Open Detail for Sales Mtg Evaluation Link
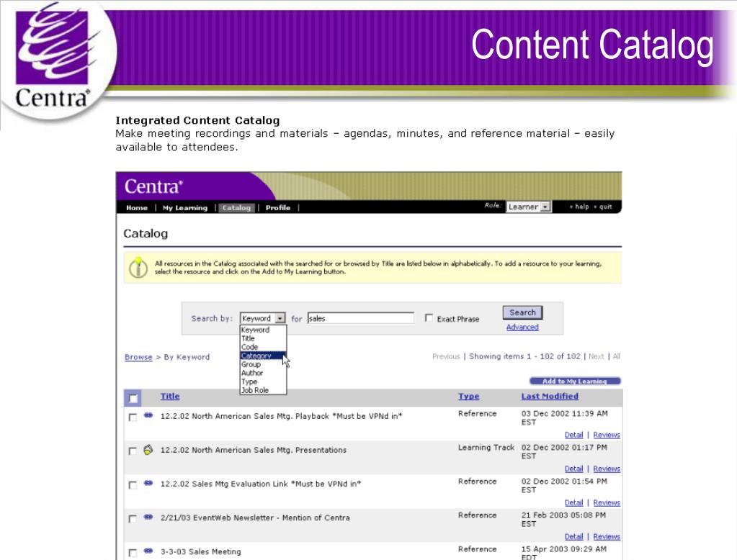The image size is (737, 560). point(573,502)
